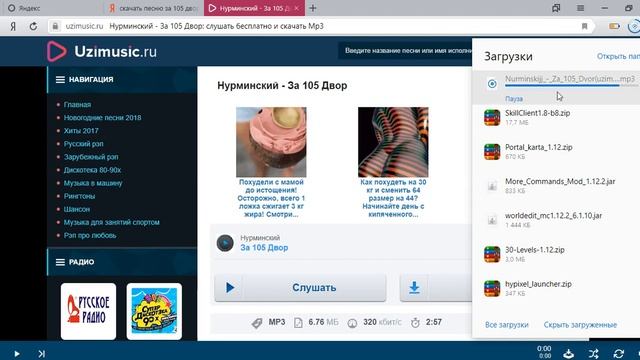The height and width of the screenshot is (360, 640).
Task: Click the song search input field
Action: tap(405, 51)
